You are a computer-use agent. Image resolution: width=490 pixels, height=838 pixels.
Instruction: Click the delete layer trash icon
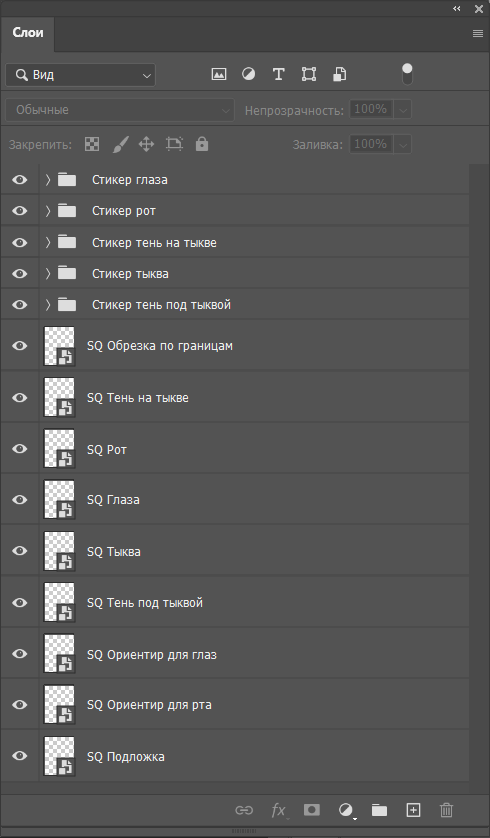click(446, 810)
